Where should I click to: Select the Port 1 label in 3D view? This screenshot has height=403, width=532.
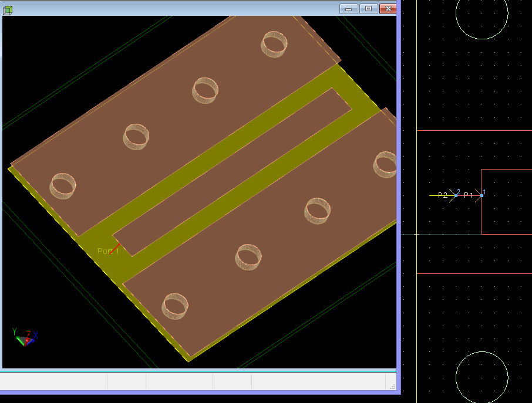pyautogui.click(x=108, y=251)
